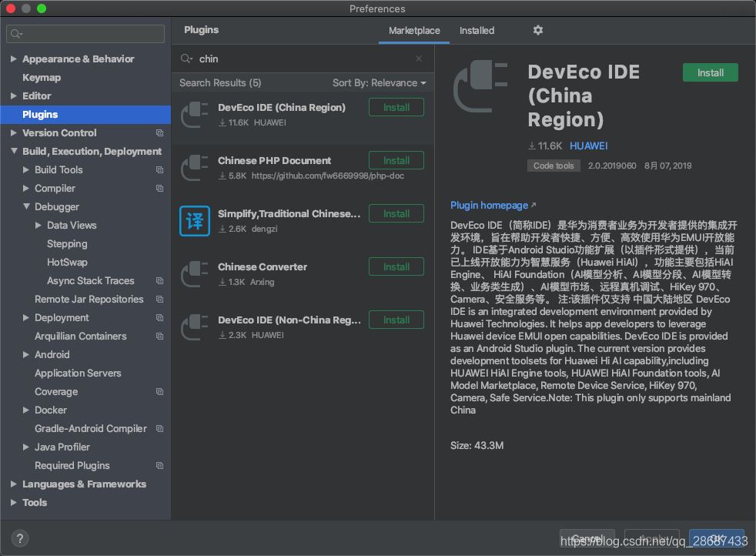The image size is (756, 556).
Task: Click the magnifier icon in the preferences search box
Action: (15, 33)
